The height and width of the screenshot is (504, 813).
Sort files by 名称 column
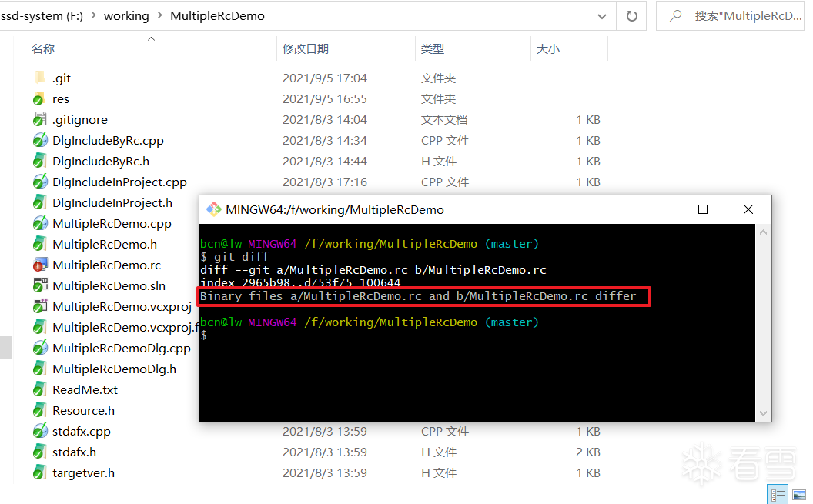pyautogui.click(x=43, y=48)
